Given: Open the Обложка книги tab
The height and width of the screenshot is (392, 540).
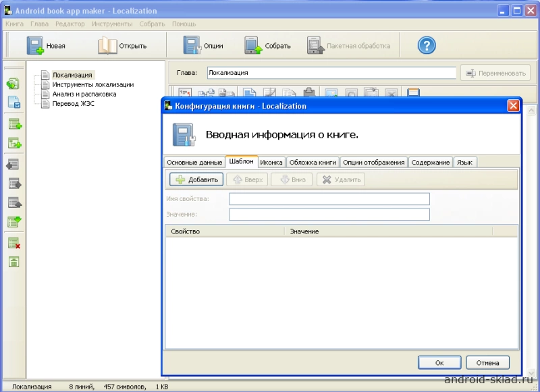Looking at the screenshot, I should 313,163.
